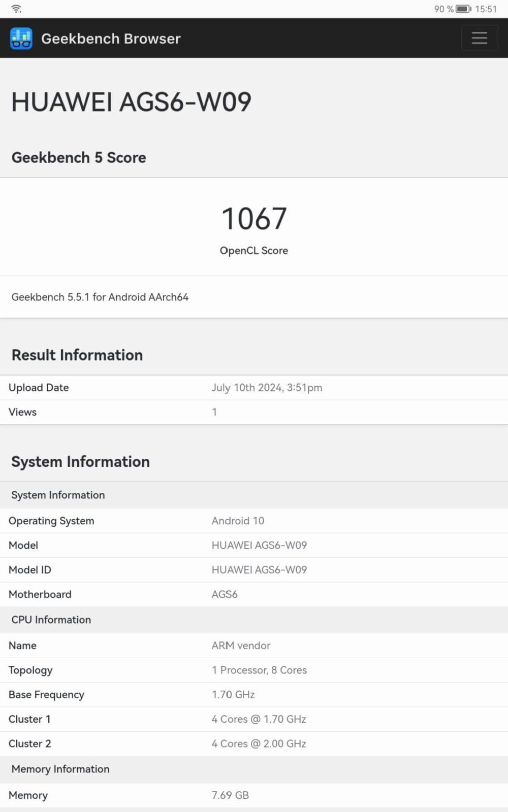The width and height of the screenshot is (508, 812).
Task: Click the Memory Information subheader
Action: 60,769
